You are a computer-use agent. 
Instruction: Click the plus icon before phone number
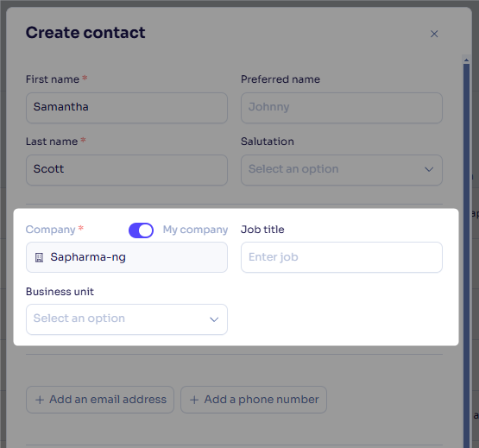click(194, 400)
